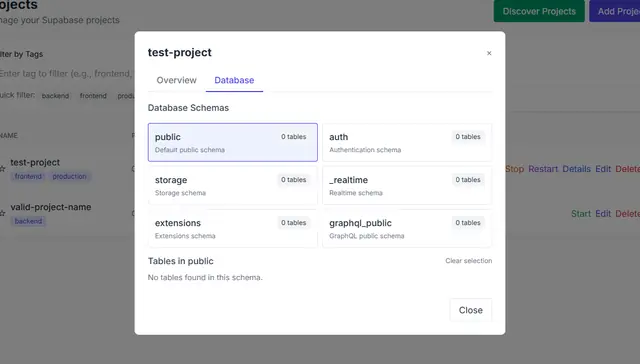Switch to the Overview tab

[x=176, y=80]
